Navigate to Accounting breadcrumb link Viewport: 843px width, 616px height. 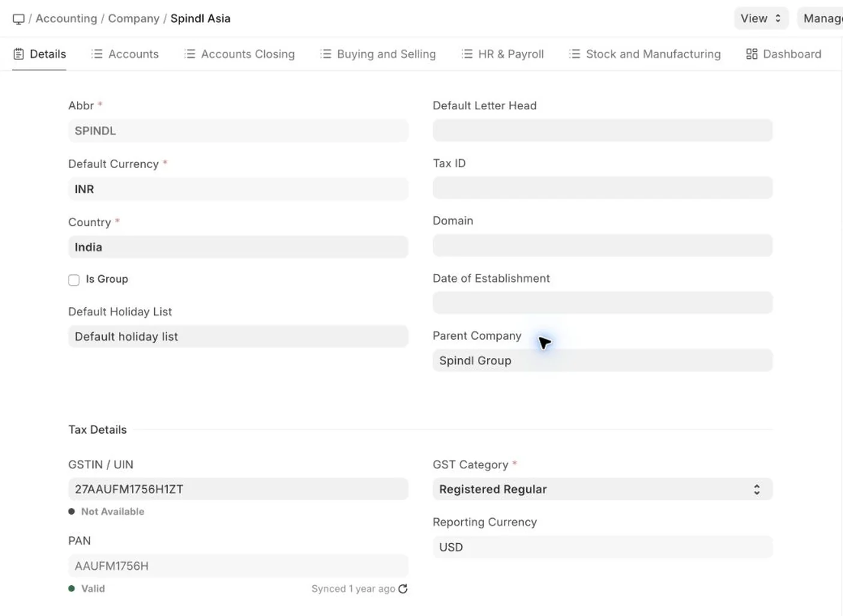(x=66, y=19)
